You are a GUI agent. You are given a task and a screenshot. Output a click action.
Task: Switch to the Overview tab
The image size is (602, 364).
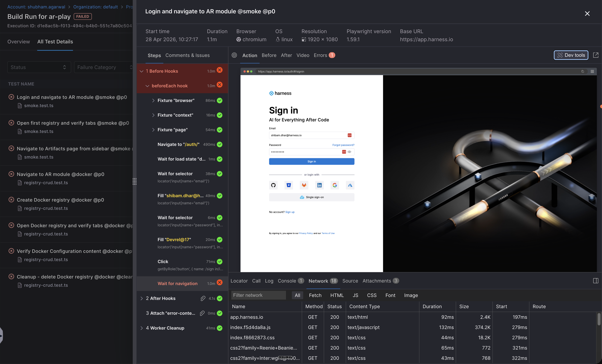coord(19,42)
